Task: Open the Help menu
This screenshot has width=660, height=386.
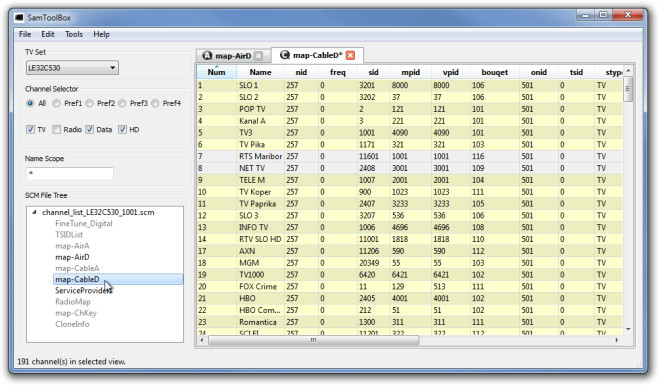Action: pyautogui.click(x=101, y=35)
